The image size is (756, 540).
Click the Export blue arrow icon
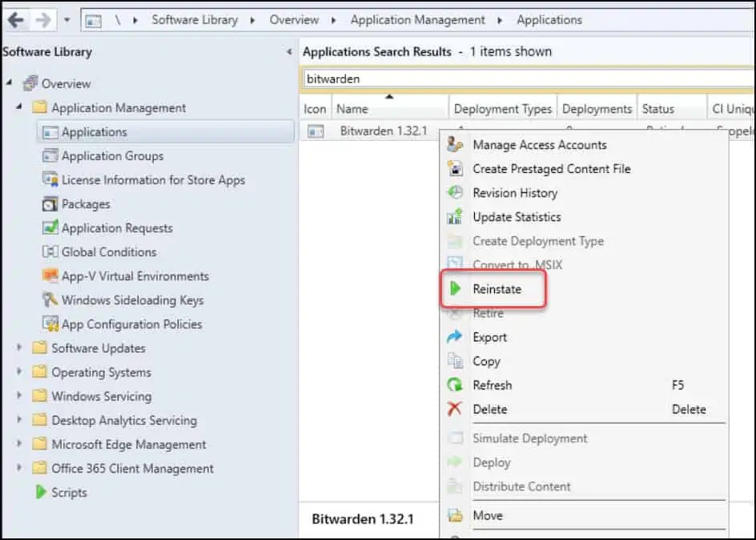click(x=456, y=336)
